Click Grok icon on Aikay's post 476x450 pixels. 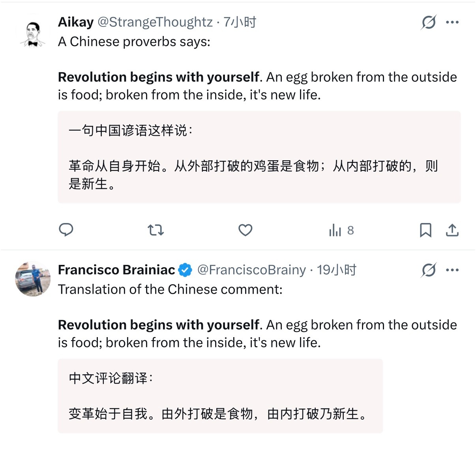(428, 22)
